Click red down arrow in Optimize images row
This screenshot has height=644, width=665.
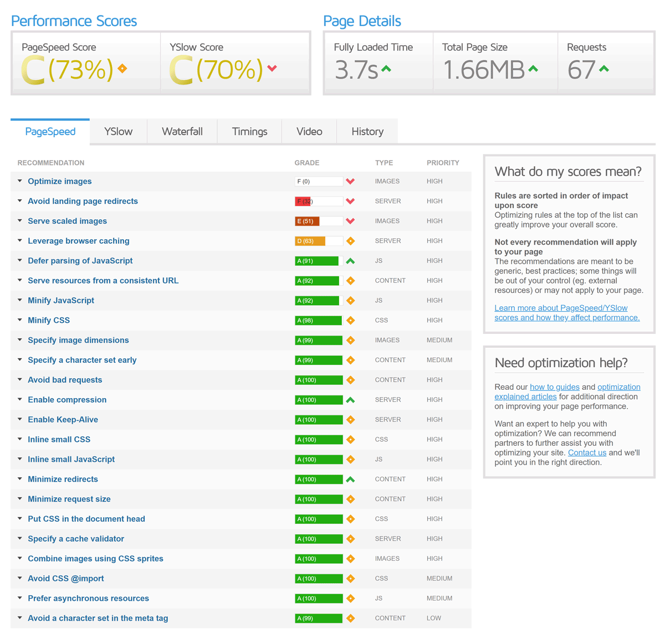click(350, 182)
